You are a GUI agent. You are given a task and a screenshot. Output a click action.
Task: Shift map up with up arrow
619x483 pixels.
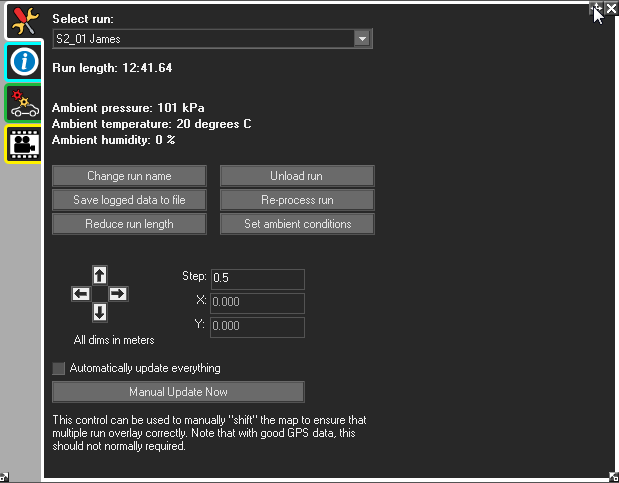[x=99, y=274]
